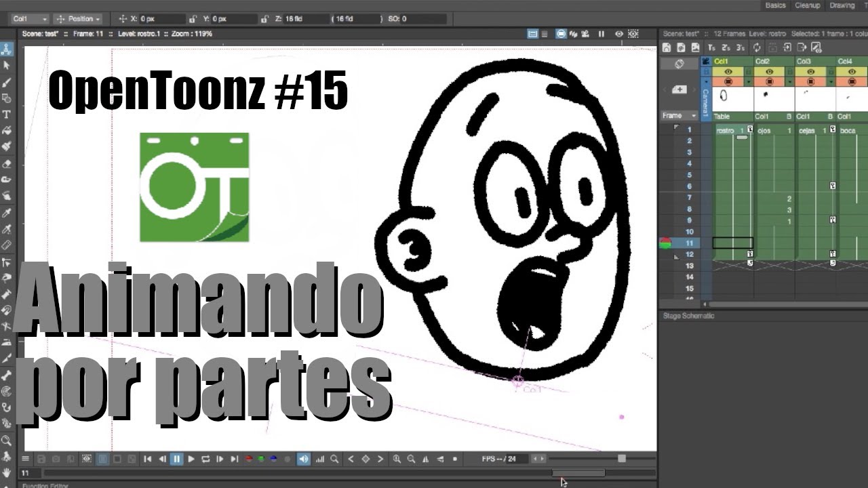
Task: Start playback with the Play button
Action: 191,459
